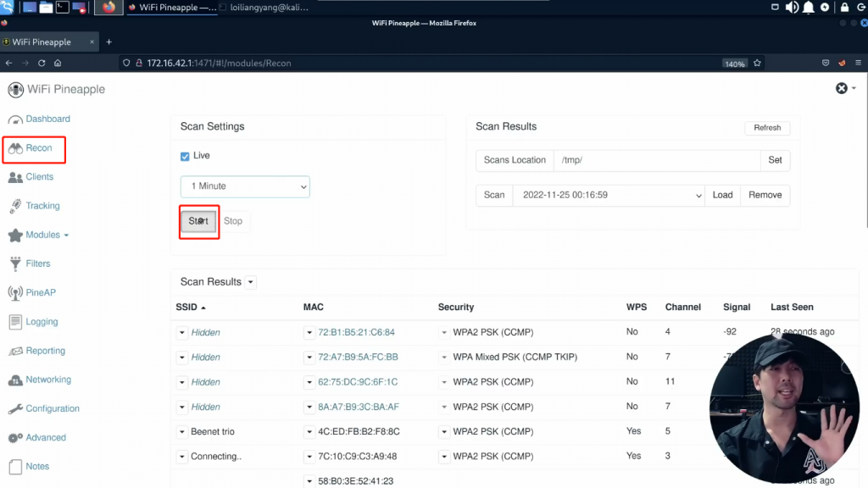Screen dimensions: 868x488
Task: Click the Refresh scan results button
Action: pos(766,128)
